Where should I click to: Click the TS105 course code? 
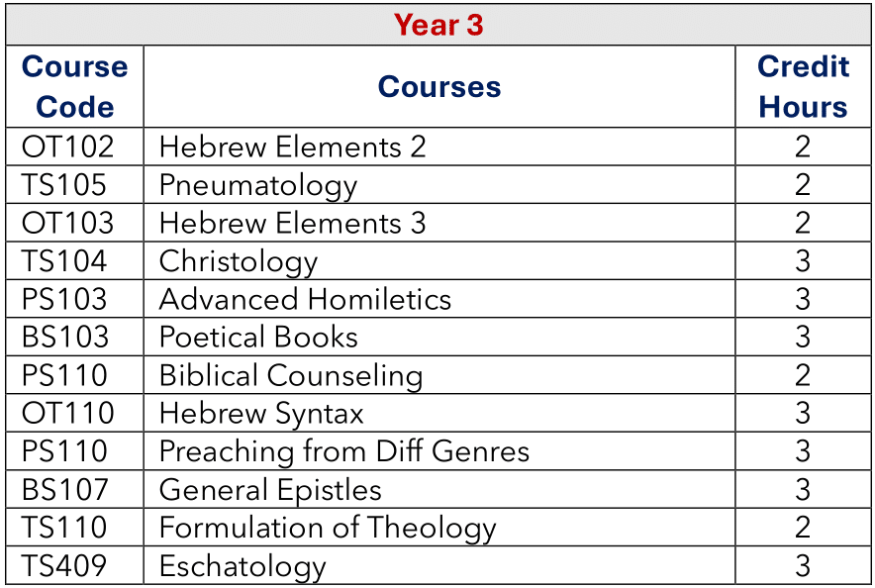tap(63, 185)
